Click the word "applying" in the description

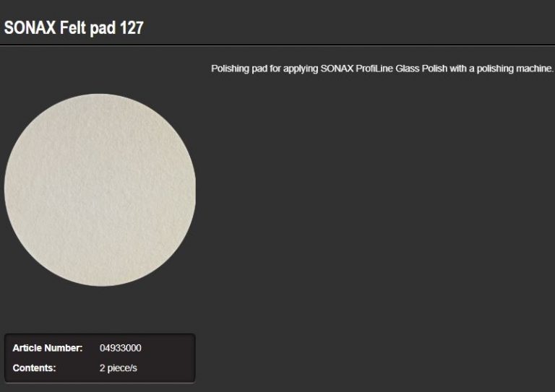pos(301,69)
